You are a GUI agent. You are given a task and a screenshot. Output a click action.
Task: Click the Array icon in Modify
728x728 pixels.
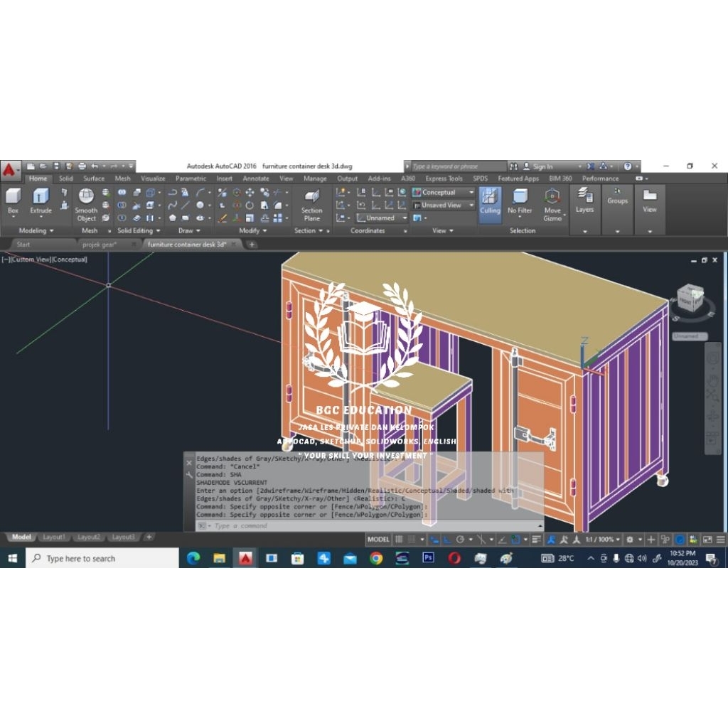click(278, 218)
